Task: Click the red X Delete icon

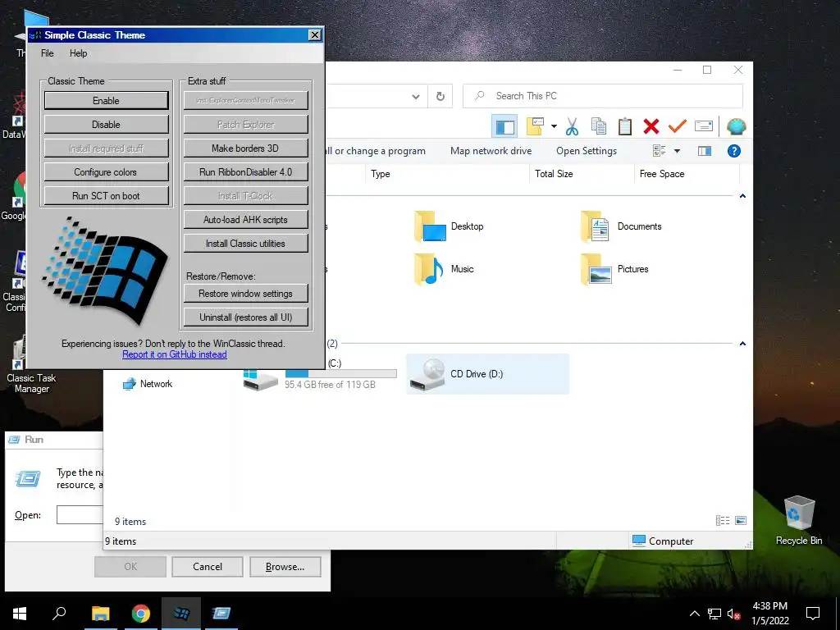Action: tap(651, 126)
